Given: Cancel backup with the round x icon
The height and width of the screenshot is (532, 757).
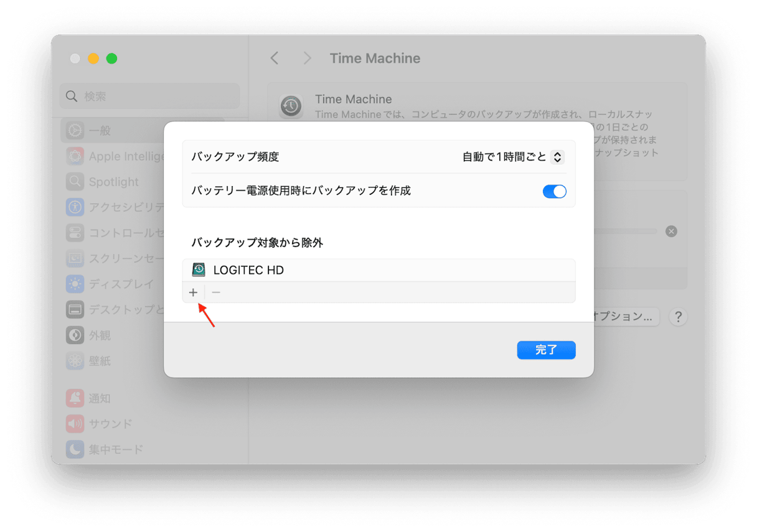Looking at the screenshot, I should click(x=671, y=231).
